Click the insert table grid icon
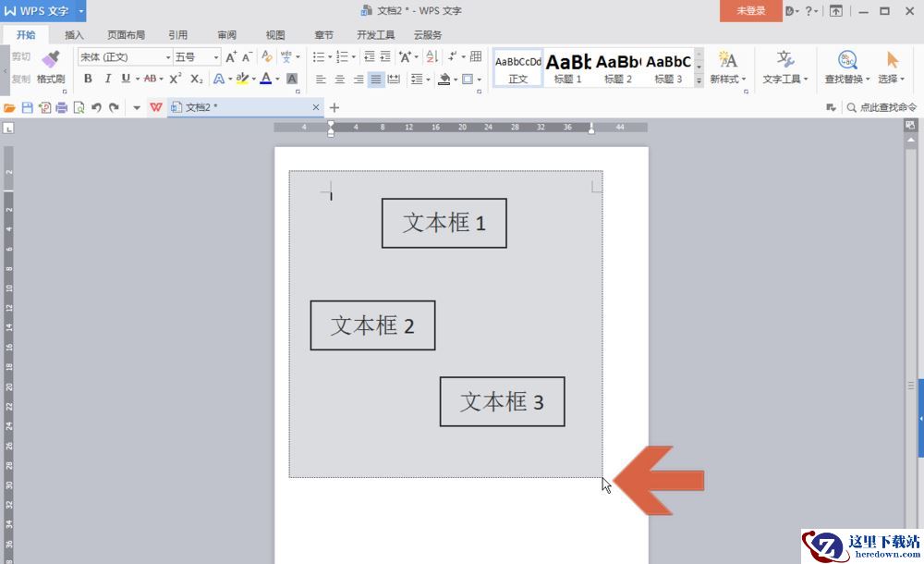Viewport: 924px width, 564px height. tap(476, 56)
